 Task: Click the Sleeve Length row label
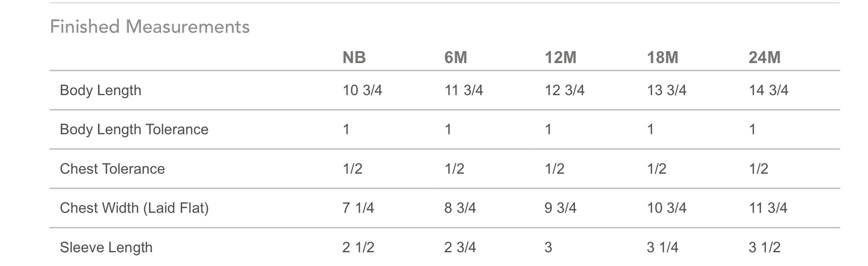[x=106, y=247]
